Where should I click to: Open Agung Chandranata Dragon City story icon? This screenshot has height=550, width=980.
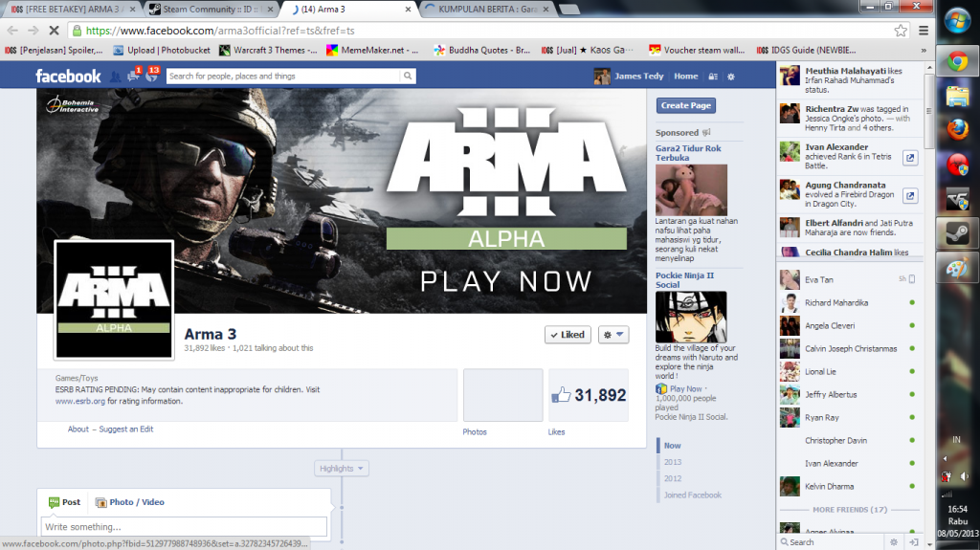point(911,196)
